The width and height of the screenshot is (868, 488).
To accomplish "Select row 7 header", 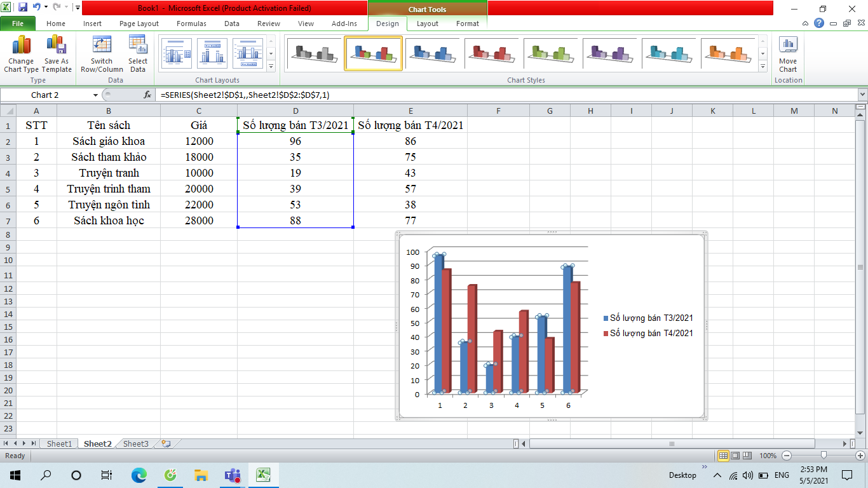I will click(8, 220).
